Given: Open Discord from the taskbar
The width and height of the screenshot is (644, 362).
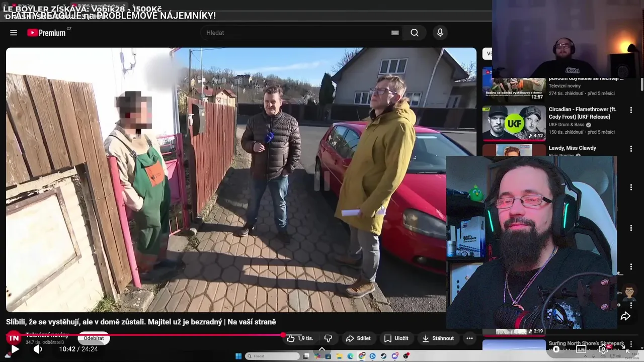Looking at the screenshot, I should tap(395, 356).
